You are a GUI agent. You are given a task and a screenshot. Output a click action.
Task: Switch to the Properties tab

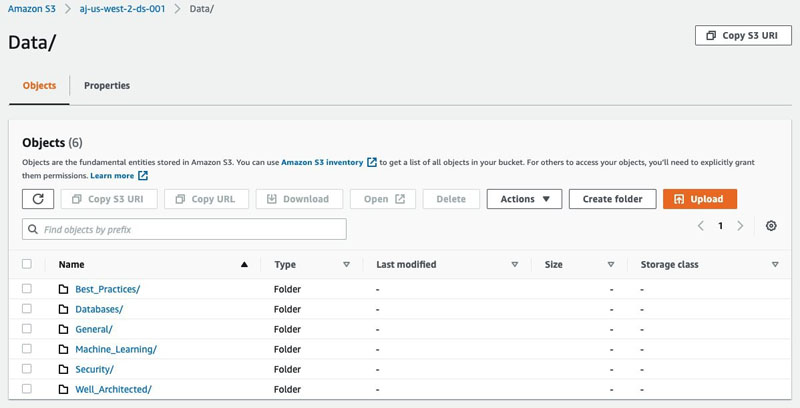(x=107, y=86)
